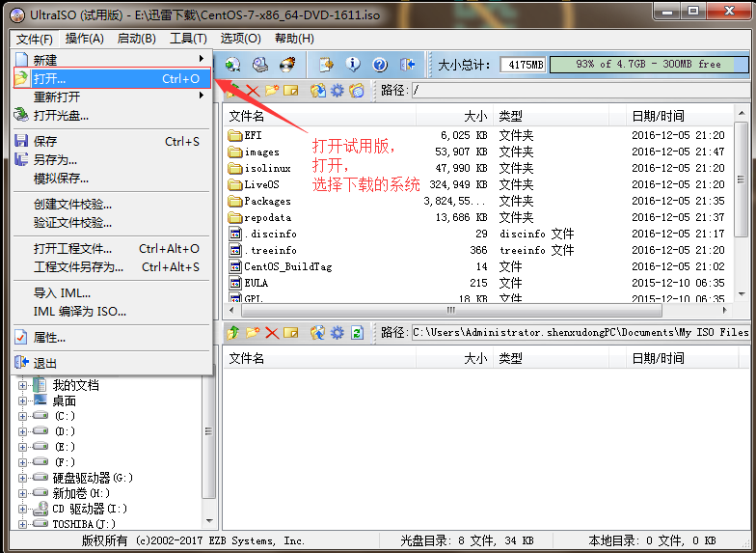This screenshot has height=553, width=756.
Task: Select TOSHIBA(J:) drive in tree
Action: [83, 524]
